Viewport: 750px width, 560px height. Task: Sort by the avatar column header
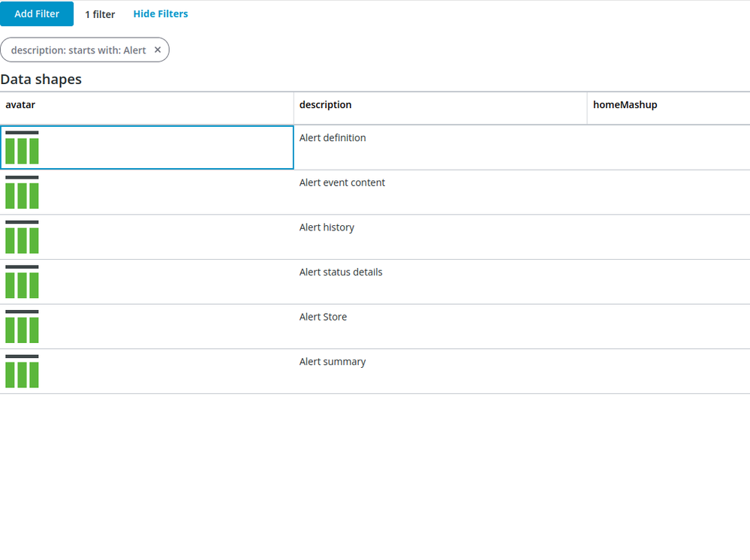tap(20, 105)
